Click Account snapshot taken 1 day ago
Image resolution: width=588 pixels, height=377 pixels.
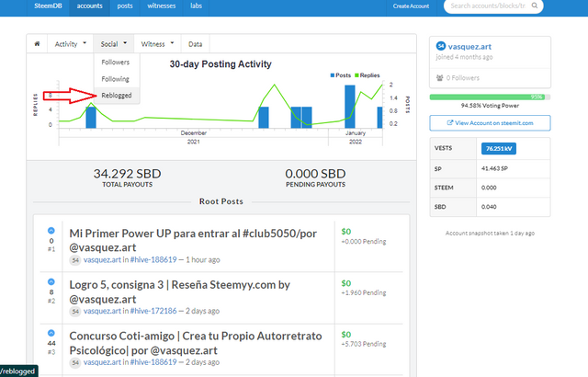coord(490,234)
